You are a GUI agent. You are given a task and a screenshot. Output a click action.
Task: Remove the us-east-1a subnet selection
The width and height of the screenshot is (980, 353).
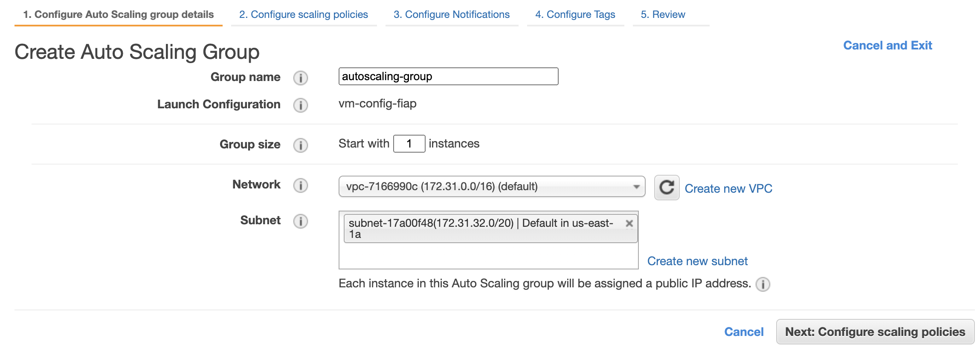pyautogui.click(x=629, y=223)
